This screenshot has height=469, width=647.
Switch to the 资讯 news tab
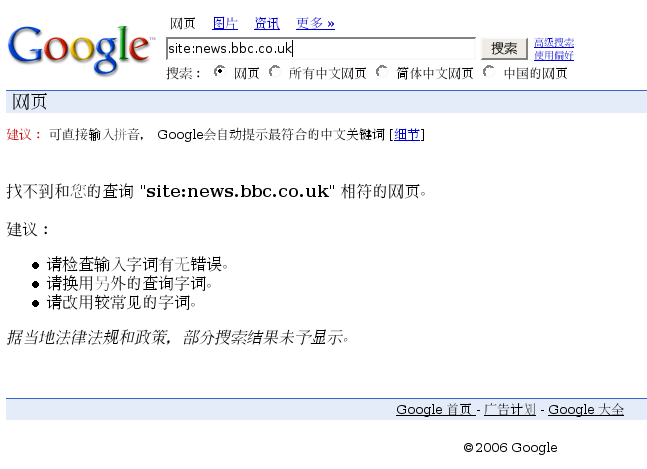point(267,23)
